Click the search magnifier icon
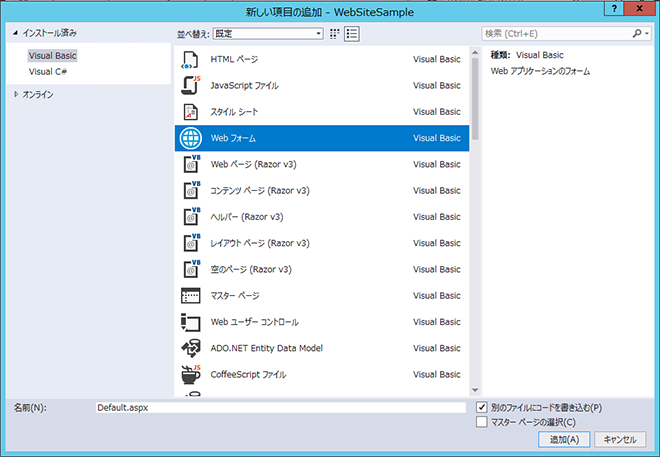This screenshot has width=660, height=457. [x=637, y=33]
